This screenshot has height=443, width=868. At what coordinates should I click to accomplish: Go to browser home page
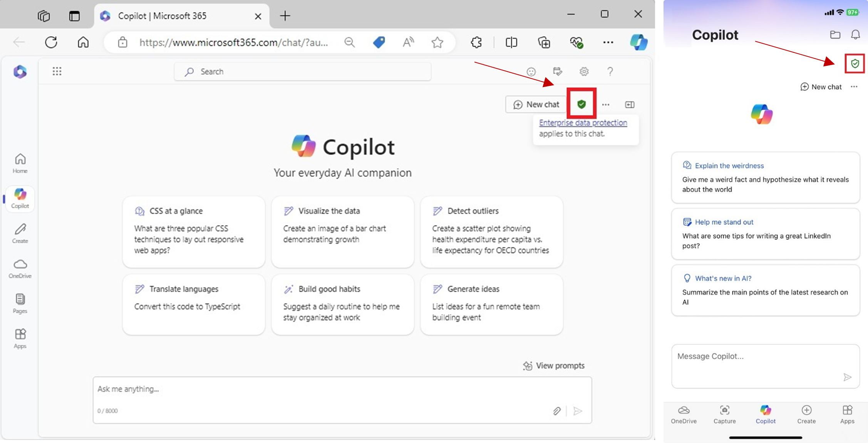83,42
